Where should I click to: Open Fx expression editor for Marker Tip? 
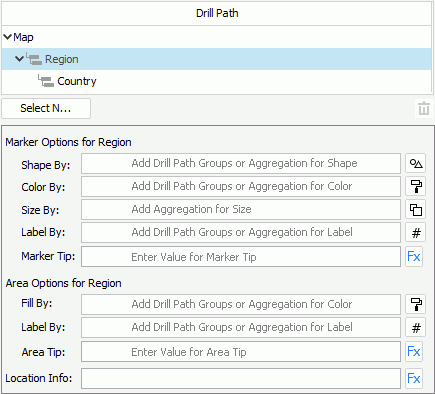tap(414, 256)
